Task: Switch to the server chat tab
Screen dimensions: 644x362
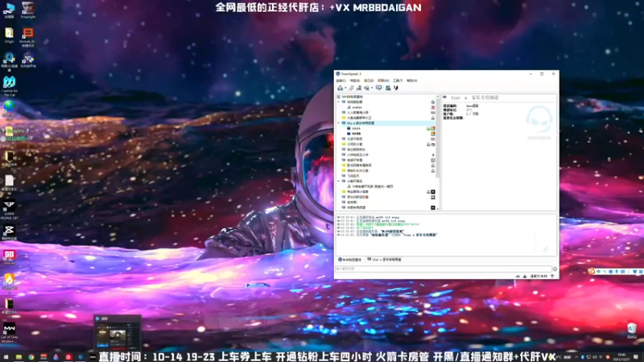Action: [x=350, y=260]
